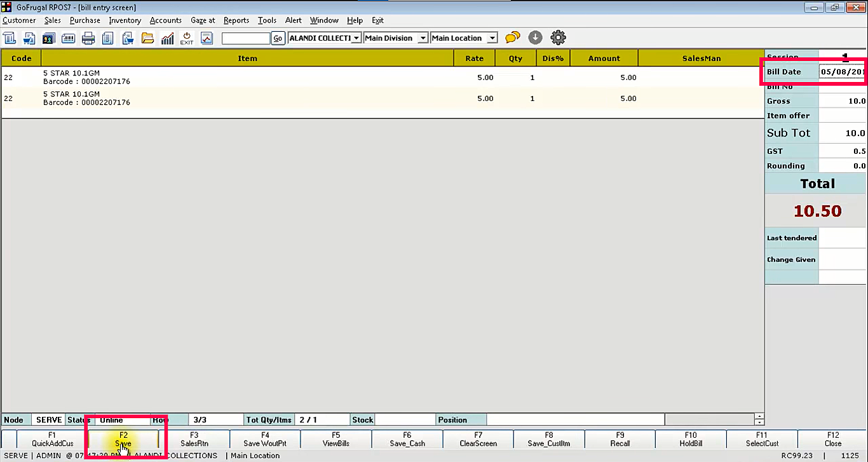Click the Item column header
Screen dimensions: 868x462
(x=248, y=58)
